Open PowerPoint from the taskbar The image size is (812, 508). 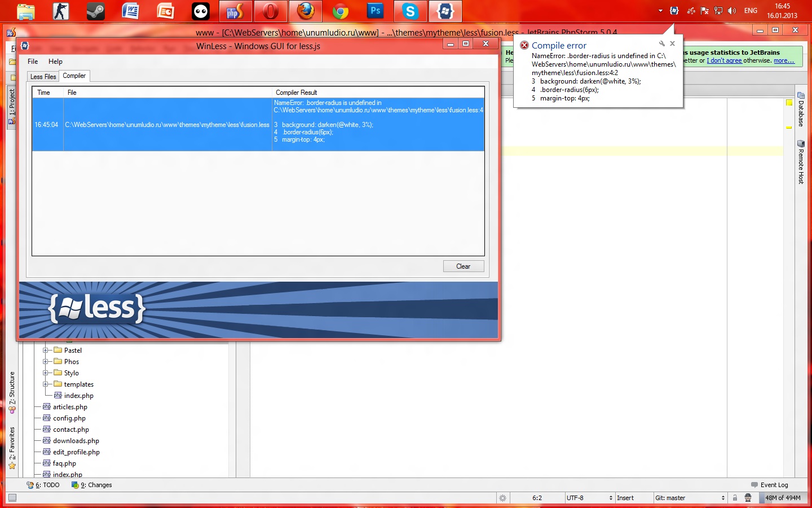pyautogui.click(x=165, y=11)
